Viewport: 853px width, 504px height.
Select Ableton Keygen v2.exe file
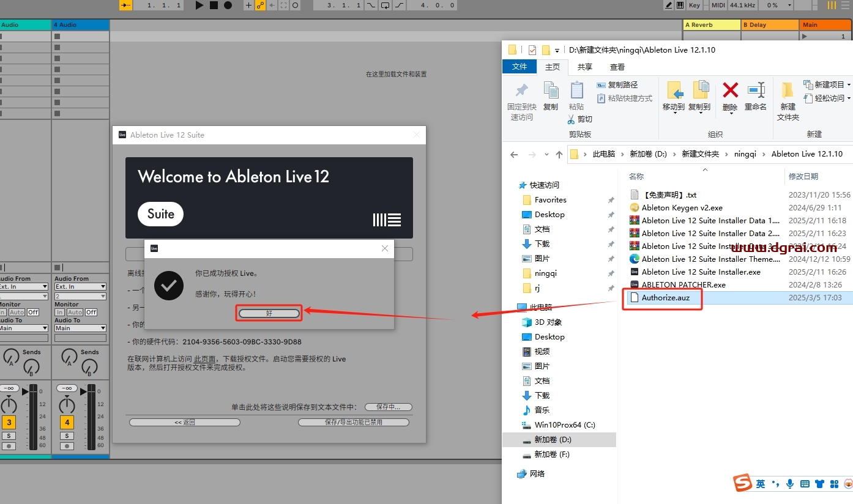682,208
